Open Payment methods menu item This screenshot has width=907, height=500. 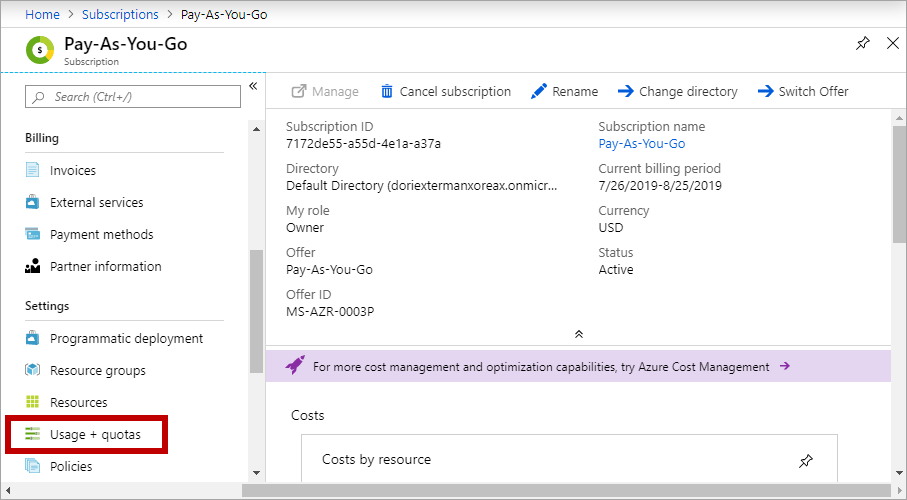pyautogui.click(x=102, y=234)
